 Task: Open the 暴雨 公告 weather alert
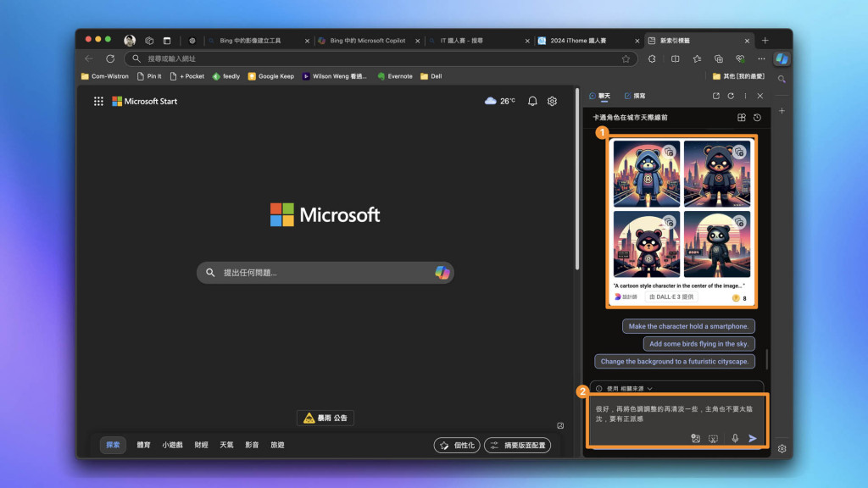(325, 418)
